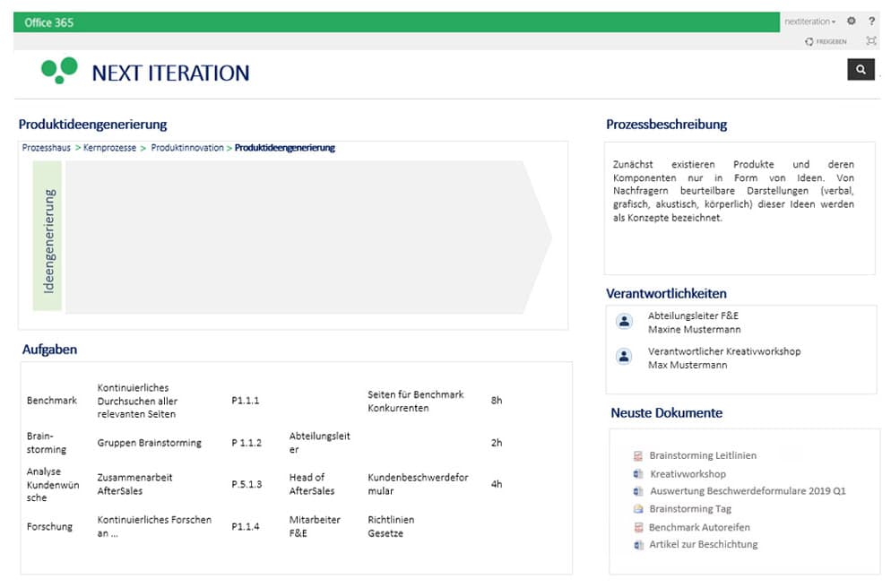Image resolution: width=891 pixels, height=588 pixels.
Task: Click Head of AfterSales cell
Action: tap(312, 484)
